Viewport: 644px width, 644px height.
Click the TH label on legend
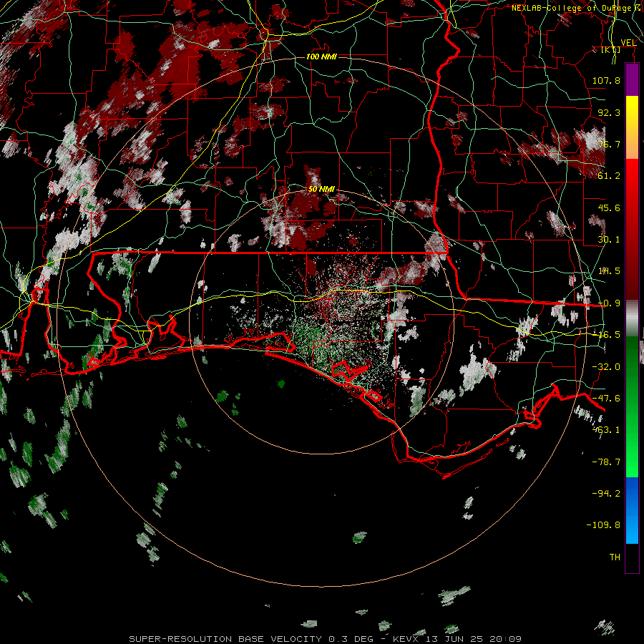click(615, 557)
